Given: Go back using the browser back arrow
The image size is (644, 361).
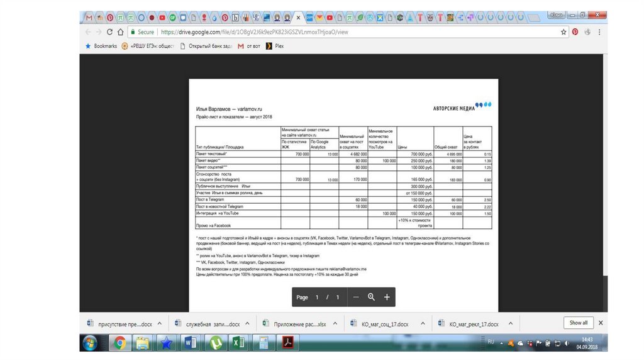Looking at the screenshot, I should (x=88, y=32).
